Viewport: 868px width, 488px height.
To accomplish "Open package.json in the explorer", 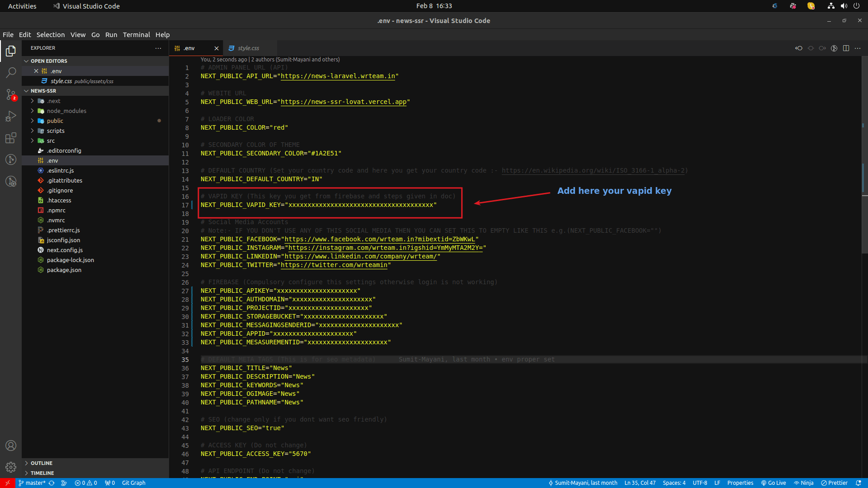I will coord(64,270).
